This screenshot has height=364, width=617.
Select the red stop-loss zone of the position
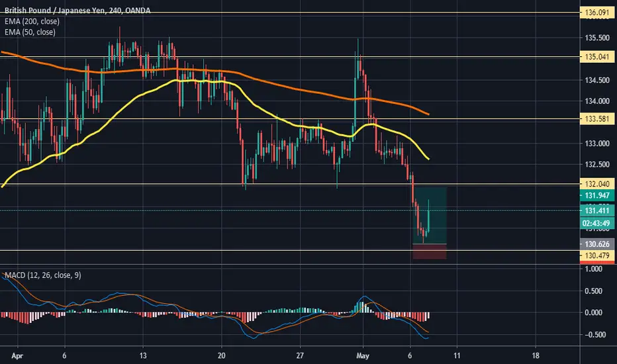(430, 251)
